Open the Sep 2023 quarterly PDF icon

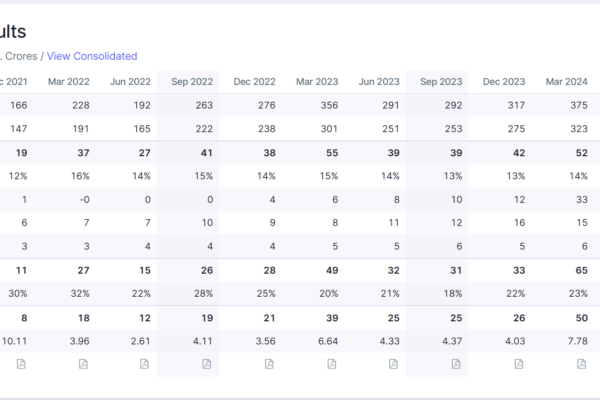(456, 364)
